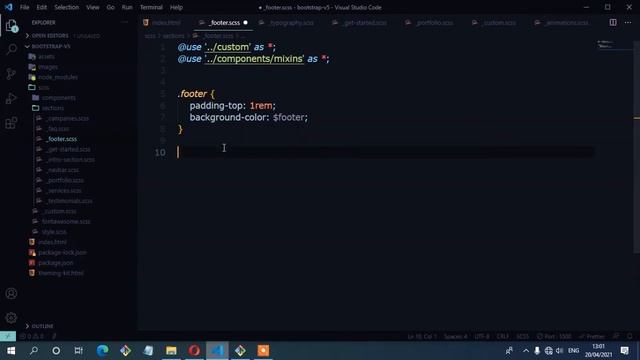Switch to the _portfolio.scss editor tab
The width and height of the screenshot is (640, 360).
pyautogui.click(x=434, y=23)
